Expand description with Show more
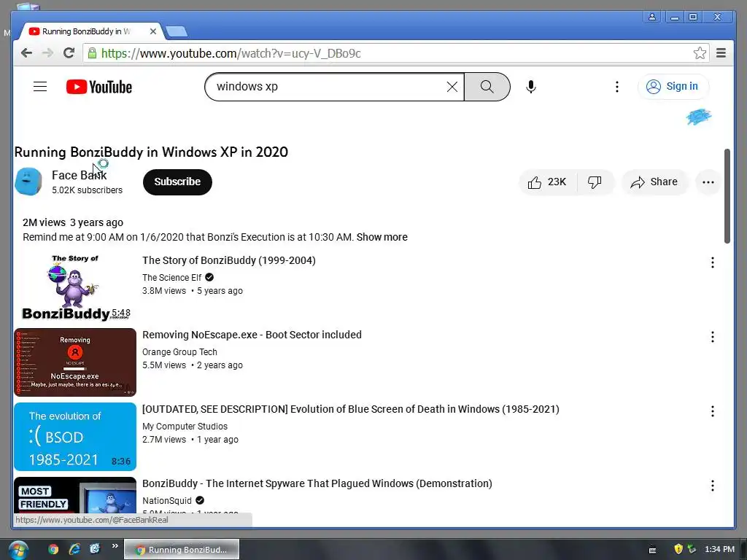Screen dimensions: 747x560 pyautogui.click(x=382, y=237)
